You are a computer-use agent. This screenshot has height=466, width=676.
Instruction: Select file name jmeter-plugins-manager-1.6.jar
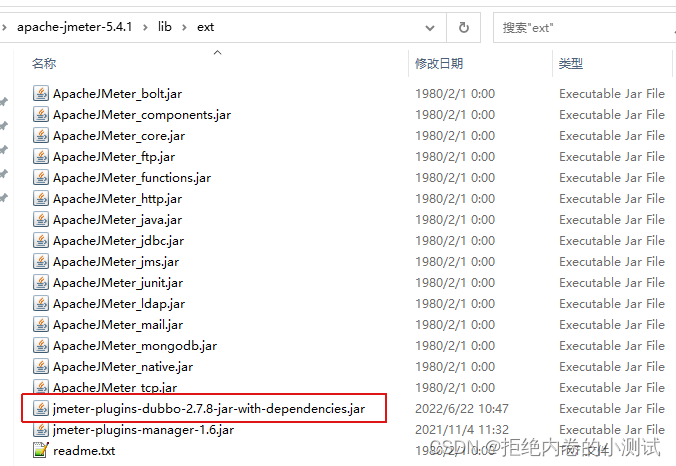pos(144,430)
